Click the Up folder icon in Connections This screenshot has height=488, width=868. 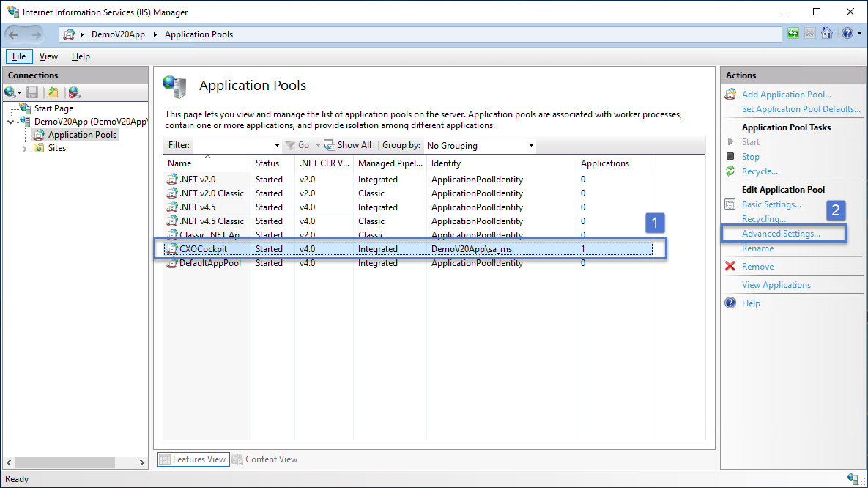[x=53, y=92]
